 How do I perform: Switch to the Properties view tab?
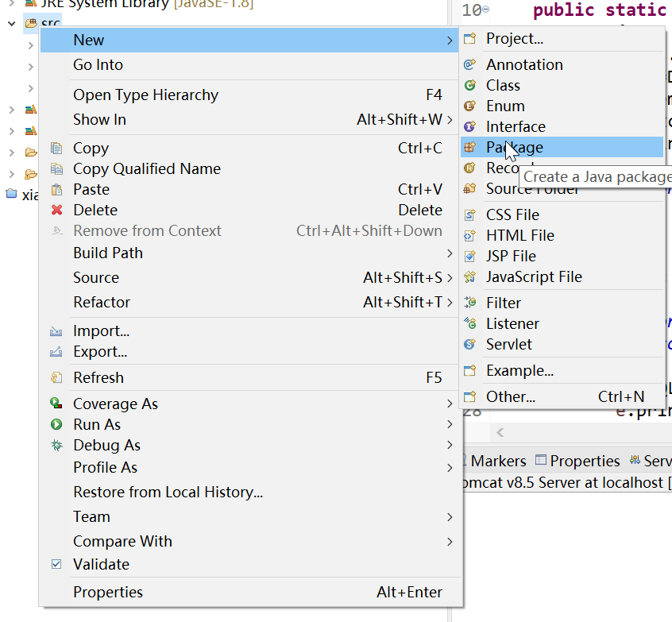click(584, 461)
